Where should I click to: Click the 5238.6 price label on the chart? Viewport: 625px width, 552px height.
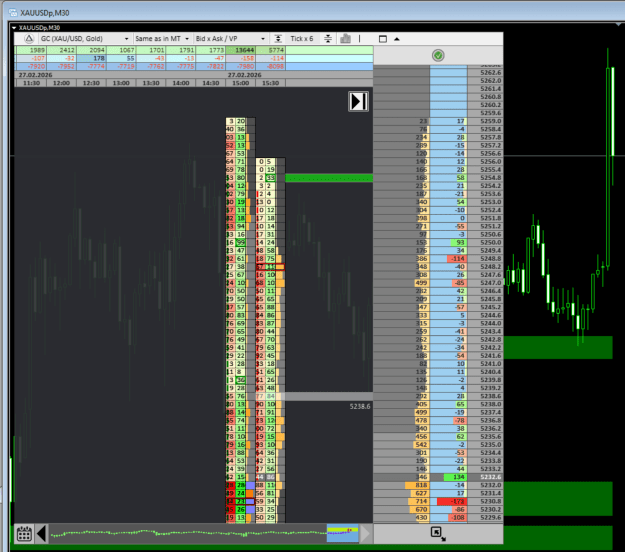pyautogui.click(x=360, y=406)
